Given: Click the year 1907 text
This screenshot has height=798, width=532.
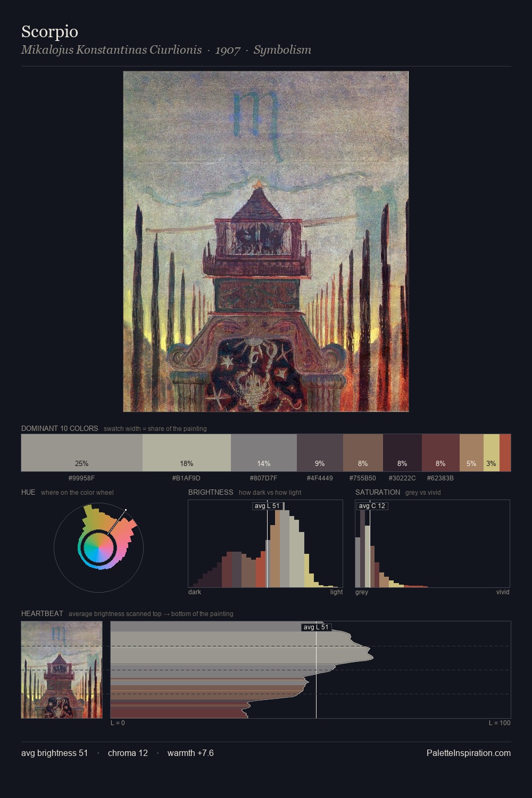Looking at the screenshot, I should point(228,49).
